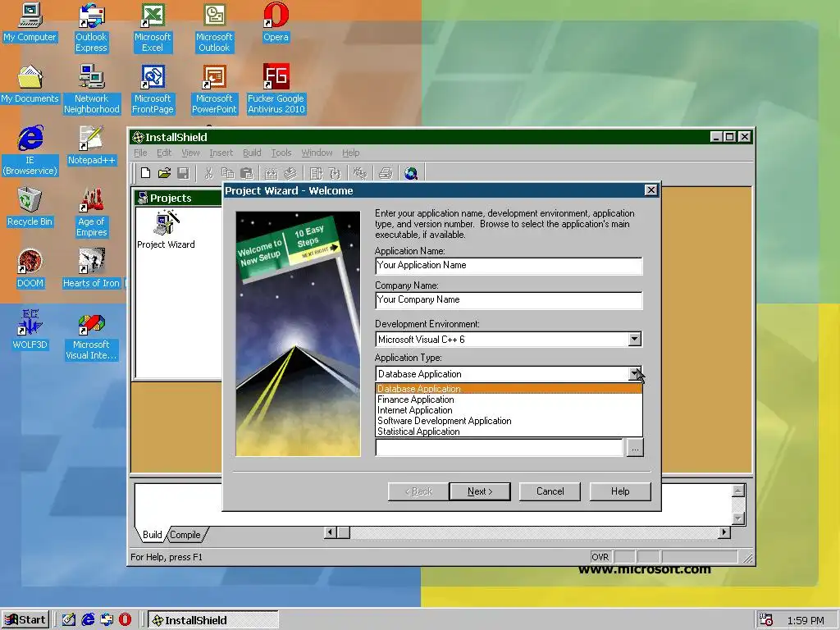Open the Tools menu

coord(281,153)
